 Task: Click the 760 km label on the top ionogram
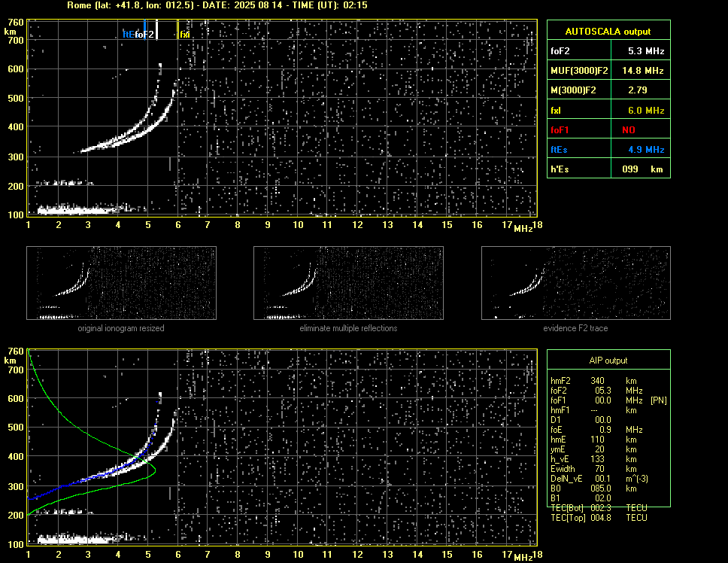[15, 22]
